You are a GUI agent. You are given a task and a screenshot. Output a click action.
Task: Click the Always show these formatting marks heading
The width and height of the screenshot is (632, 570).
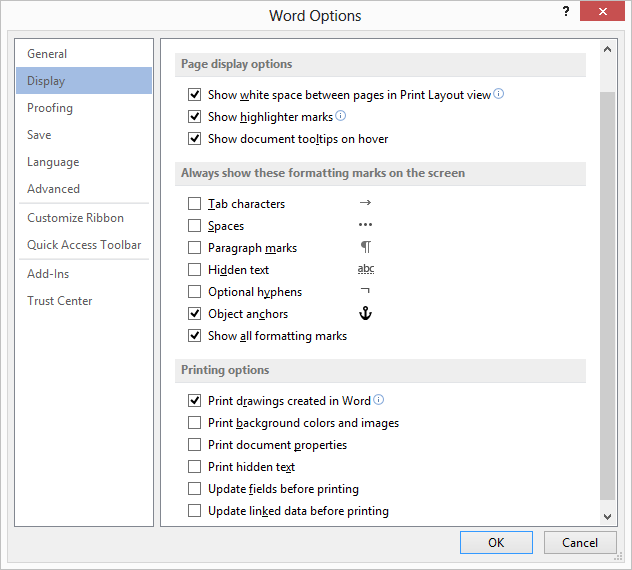click(x=323, y=173)
